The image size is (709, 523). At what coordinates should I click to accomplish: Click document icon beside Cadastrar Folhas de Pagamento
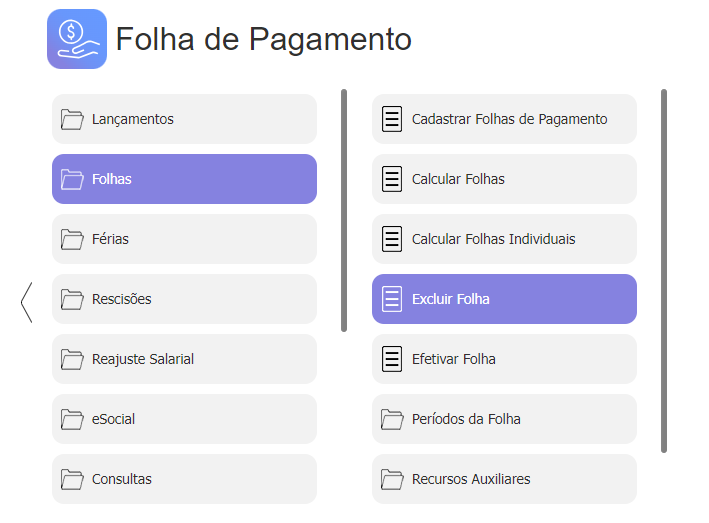coord(392,119)
